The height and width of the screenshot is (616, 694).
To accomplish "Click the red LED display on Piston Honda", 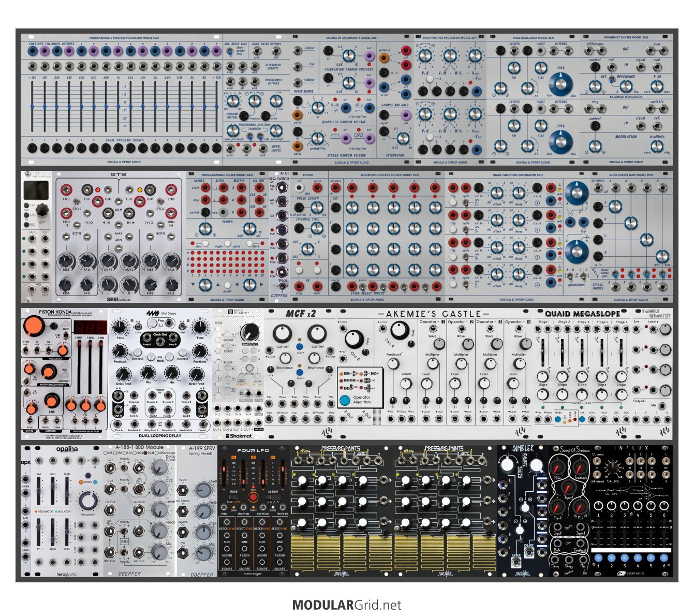I will pos(90,328).
